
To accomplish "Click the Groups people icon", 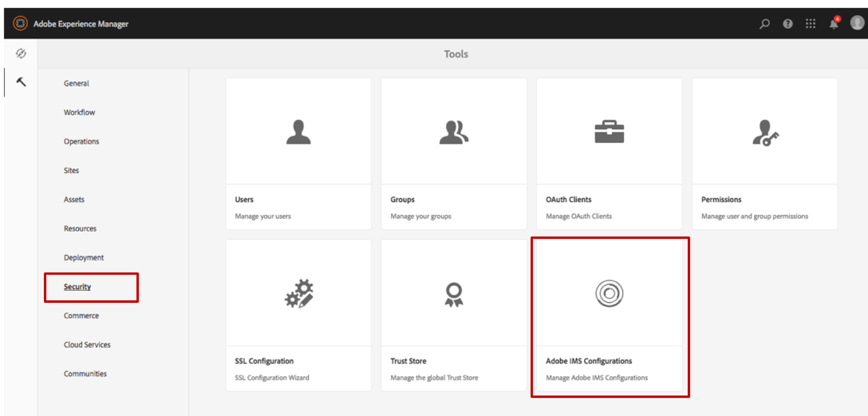I will click(x=454, y=132).
